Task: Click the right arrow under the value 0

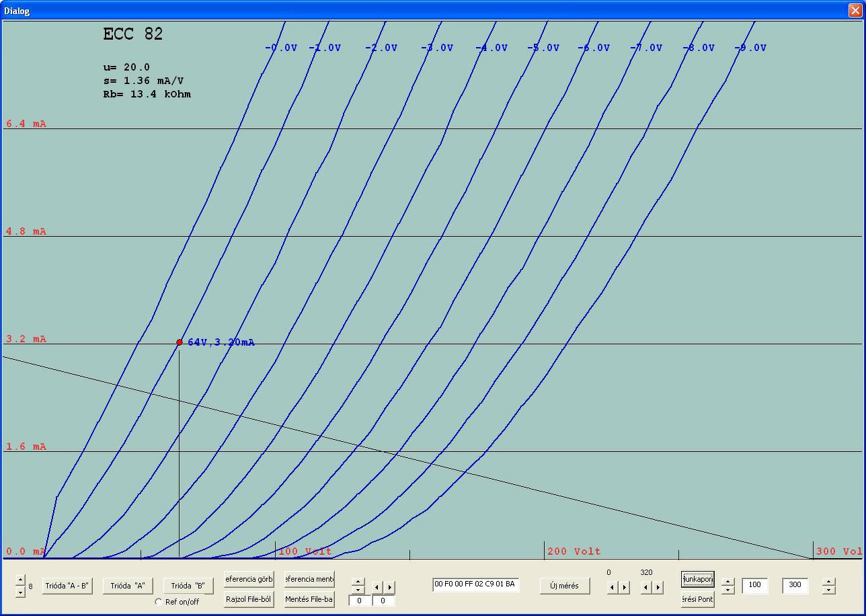Action: coord(624,587)
